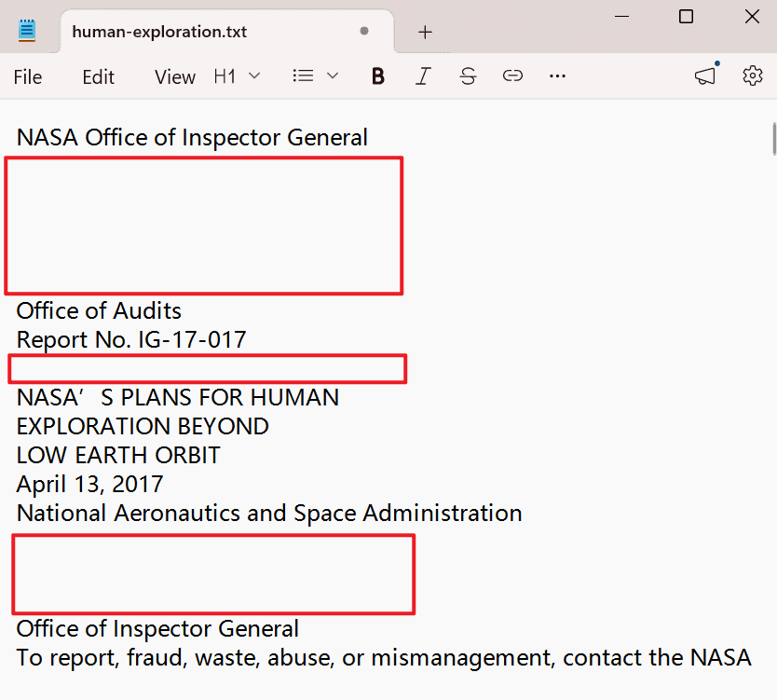The image size is (777, 700).
Task: Toggle italic formatting
Action: [423, 75]
